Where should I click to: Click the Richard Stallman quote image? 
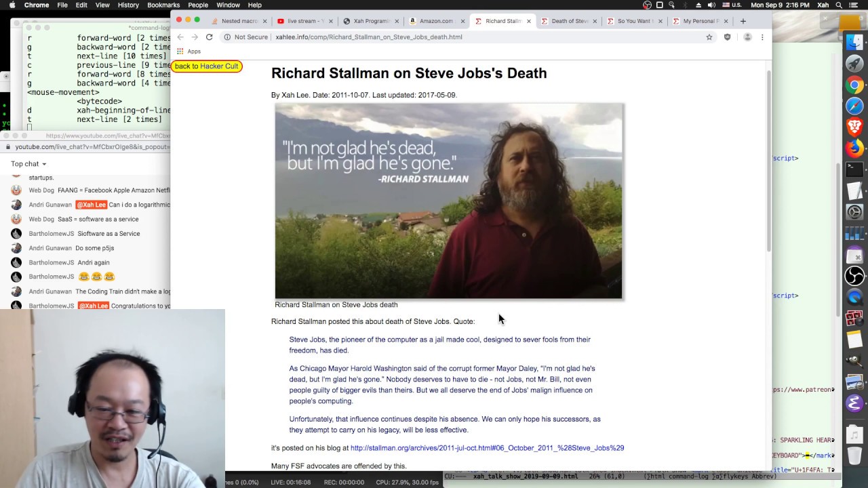coord(448,201)
